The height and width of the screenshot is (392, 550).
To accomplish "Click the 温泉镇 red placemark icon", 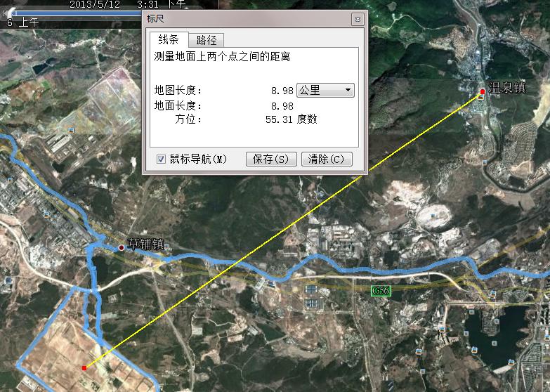I will coord(483,92).
